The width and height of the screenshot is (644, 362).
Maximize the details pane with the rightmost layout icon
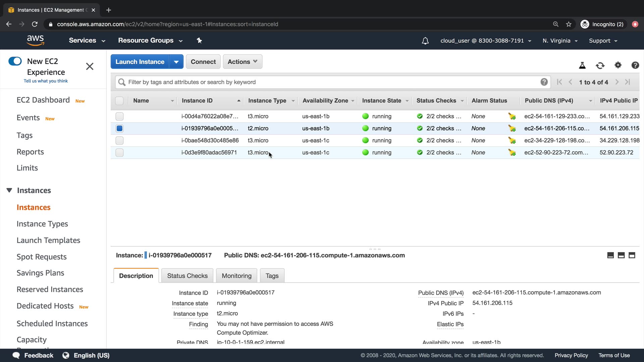pyautogui.click(x=632, y=255)
